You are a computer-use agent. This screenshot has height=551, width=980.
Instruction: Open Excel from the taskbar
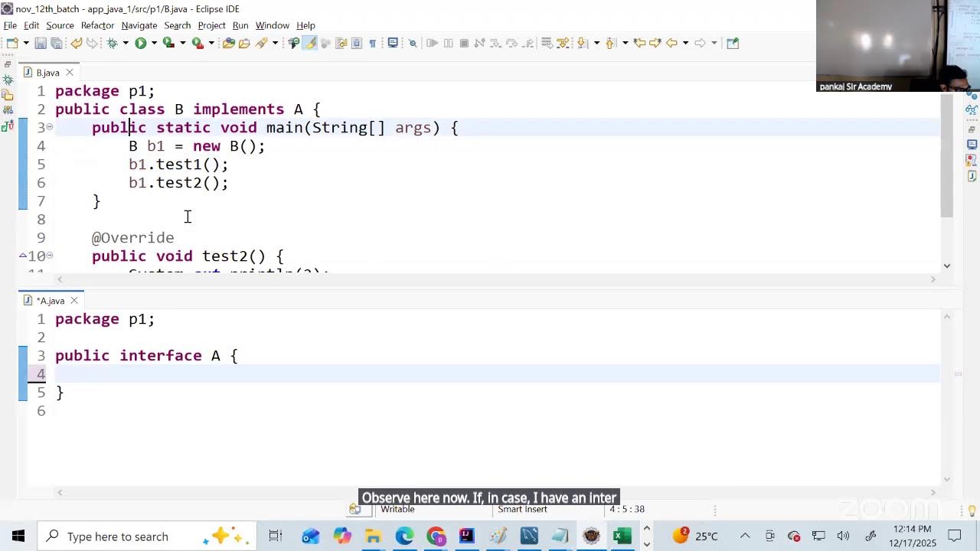[x=622, y=536]
